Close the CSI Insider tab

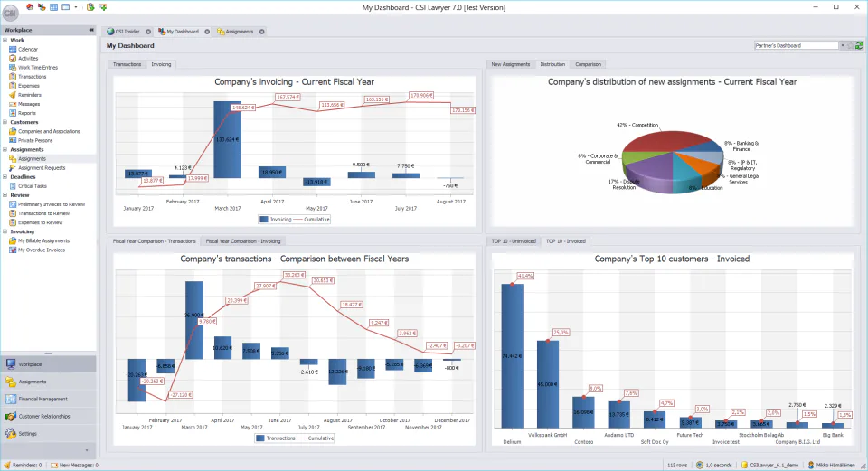point(148,32)
